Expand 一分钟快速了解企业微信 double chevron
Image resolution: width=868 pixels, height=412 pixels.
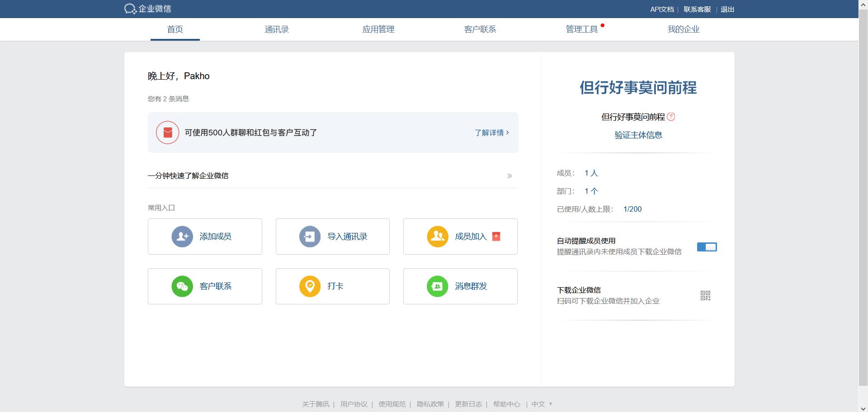(x=509, y=176)
